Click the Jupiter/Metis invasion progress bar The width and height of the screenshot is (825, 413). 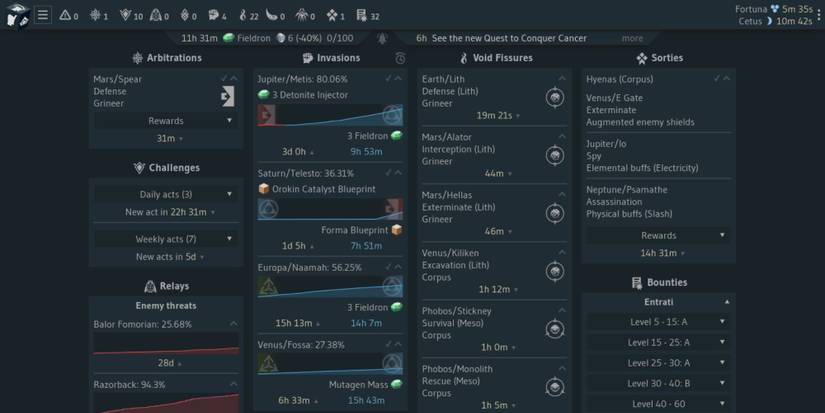pyautogui.click(x=330, y=115)
